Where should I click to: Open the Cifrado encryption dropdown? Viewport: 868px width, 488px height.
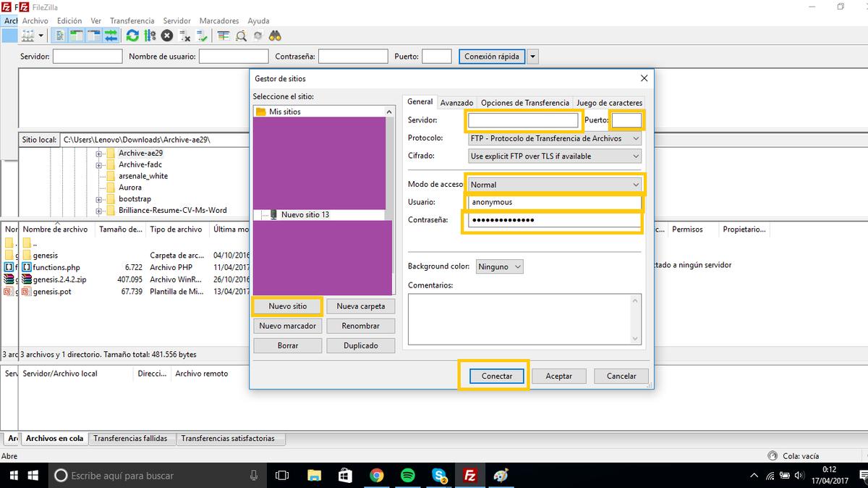pyautogui.click(x=554, y=156)
